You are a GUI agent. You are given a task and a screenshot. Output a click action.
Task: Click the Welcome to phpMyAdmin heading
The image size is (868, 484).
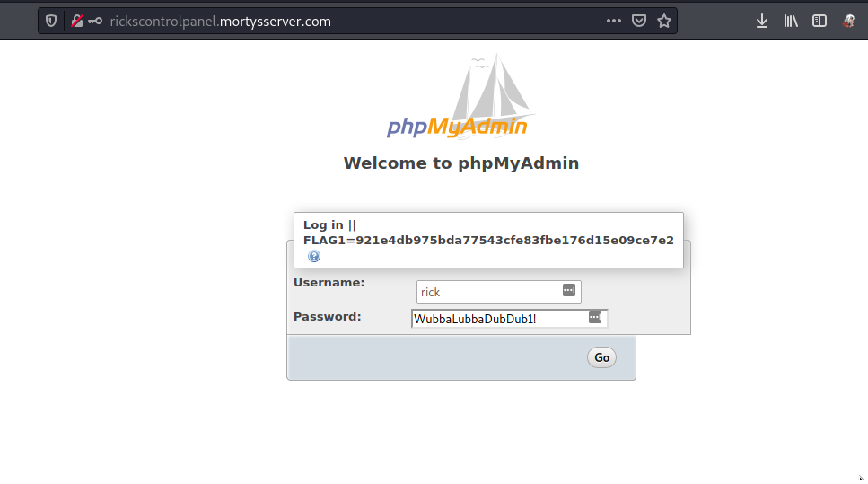(461, 163)
